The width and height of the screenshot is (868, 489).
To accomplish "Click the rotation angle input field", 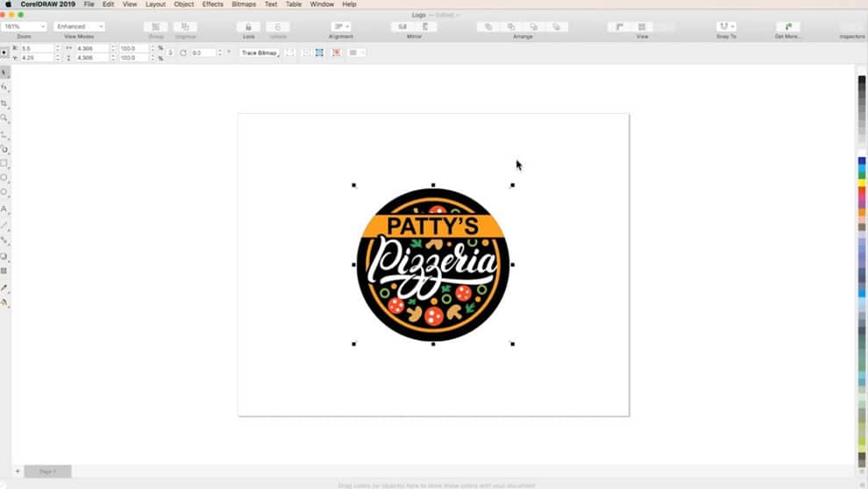I will point(203,53).
